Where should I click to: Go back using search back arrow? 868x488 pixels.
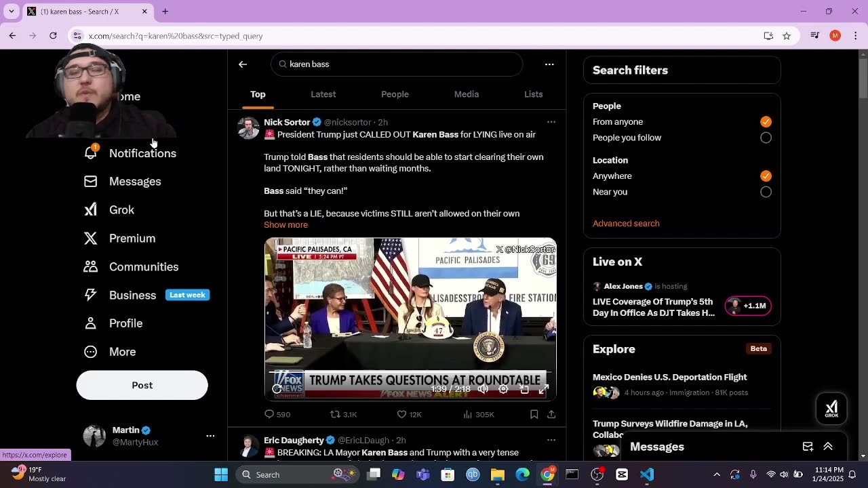tap(243, 64)
